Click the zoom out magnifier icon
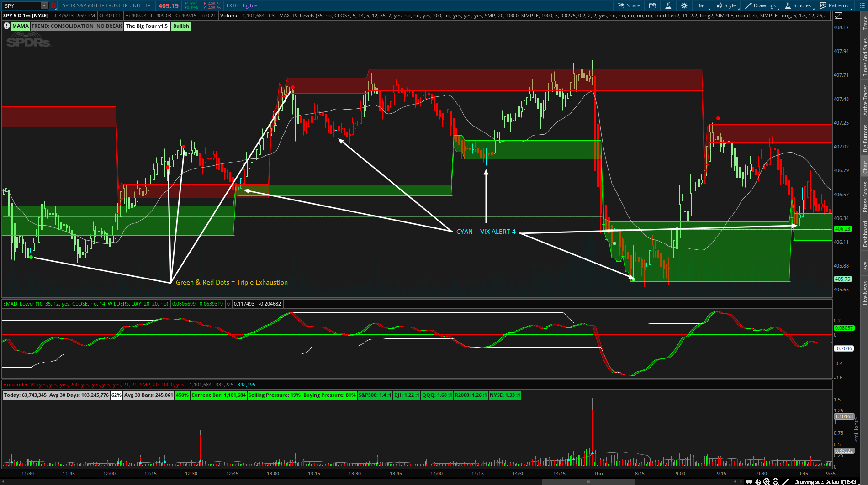Viewport: 868px width, 485px height. [x=775, y=481]
